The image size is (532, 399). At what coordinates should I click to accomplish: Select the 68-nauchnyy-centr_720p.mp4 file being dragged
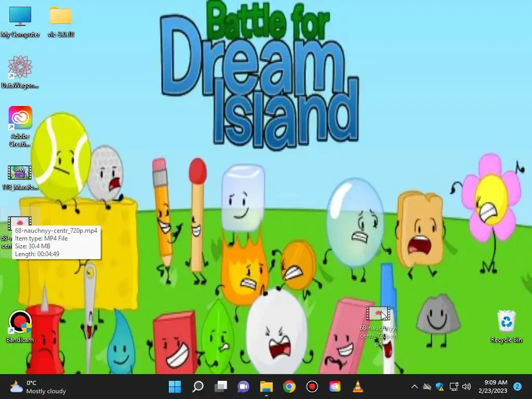pos(378,326)
